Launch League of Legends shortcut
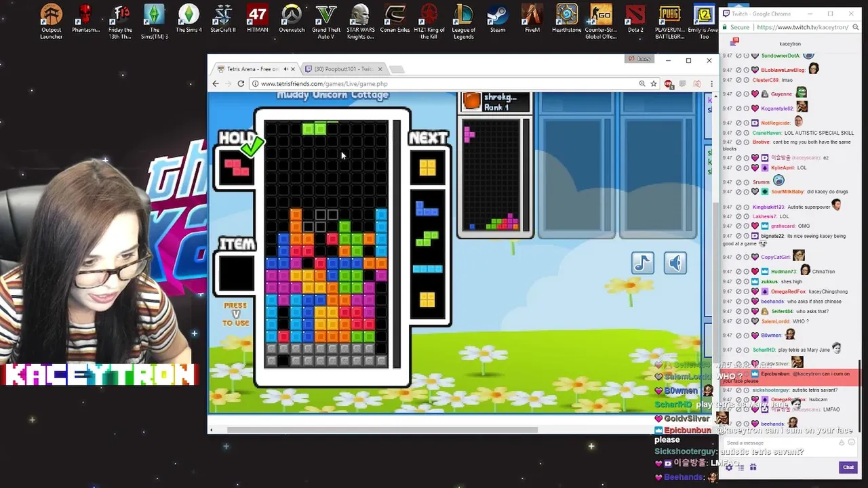Screen dimensions: 868x488 pos(464,22)
